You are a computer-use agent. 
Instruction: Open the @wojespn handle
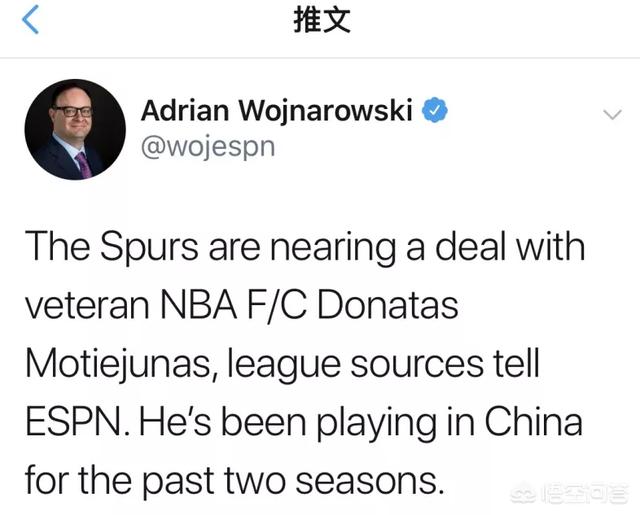coord(208,148)
